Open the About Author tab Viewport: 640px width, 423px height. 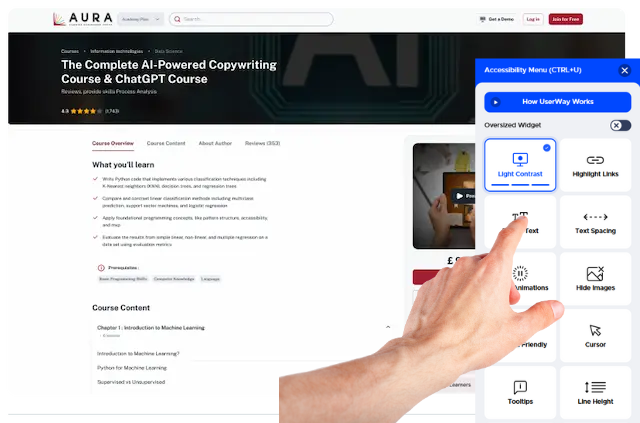tap(215, 143)
